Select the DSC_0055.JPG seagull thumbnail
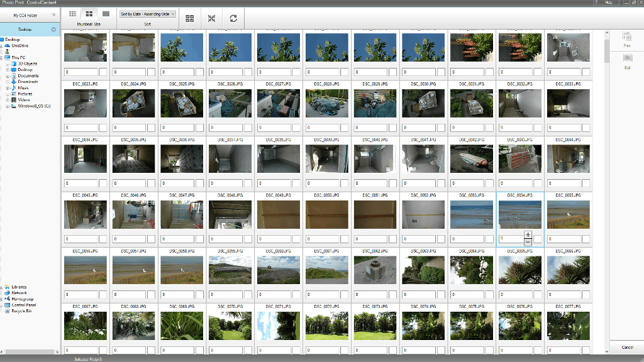Screen dimensions: 644x362 click(569, 215)
